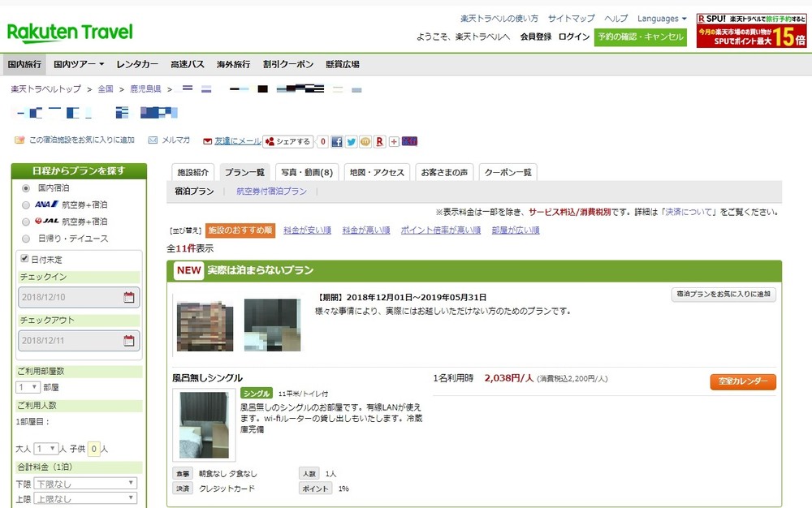The image size is (812, 508).
Task: Open the check-out calendar icon
Action: pos(129,341)
